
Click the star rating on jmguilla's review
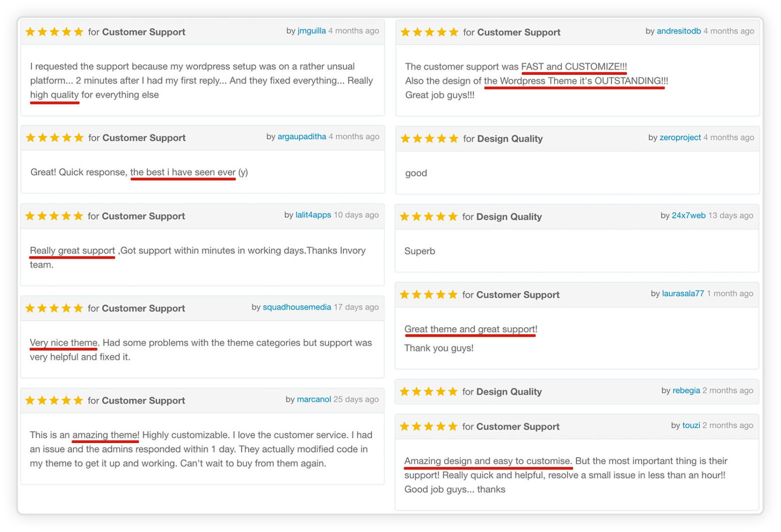point(54,32)
